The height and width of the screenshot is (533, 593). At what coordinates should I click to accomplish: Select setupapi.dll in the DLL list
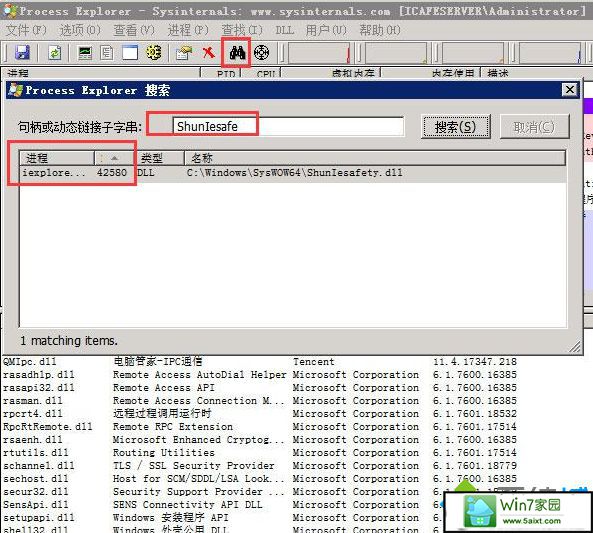pyautogui.click(x=39, y=517)
